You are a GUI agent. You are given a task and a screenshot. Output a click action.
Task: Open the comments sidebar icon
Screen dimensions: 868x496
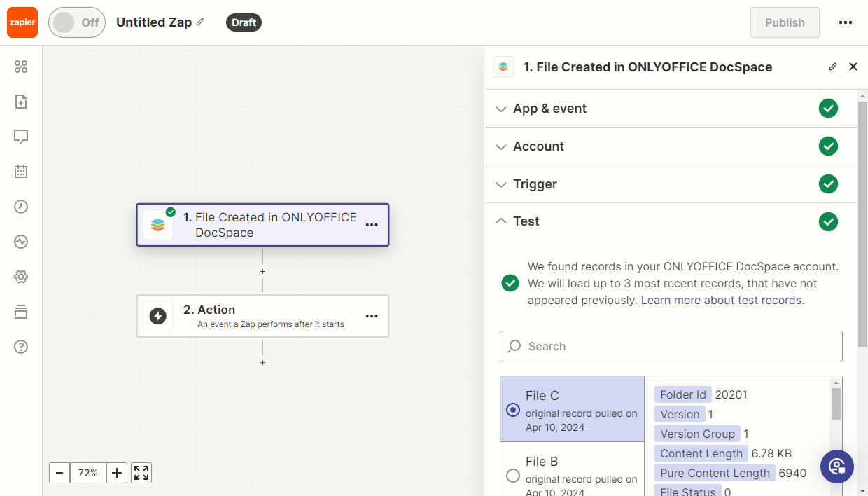click(x=21, y=137)
